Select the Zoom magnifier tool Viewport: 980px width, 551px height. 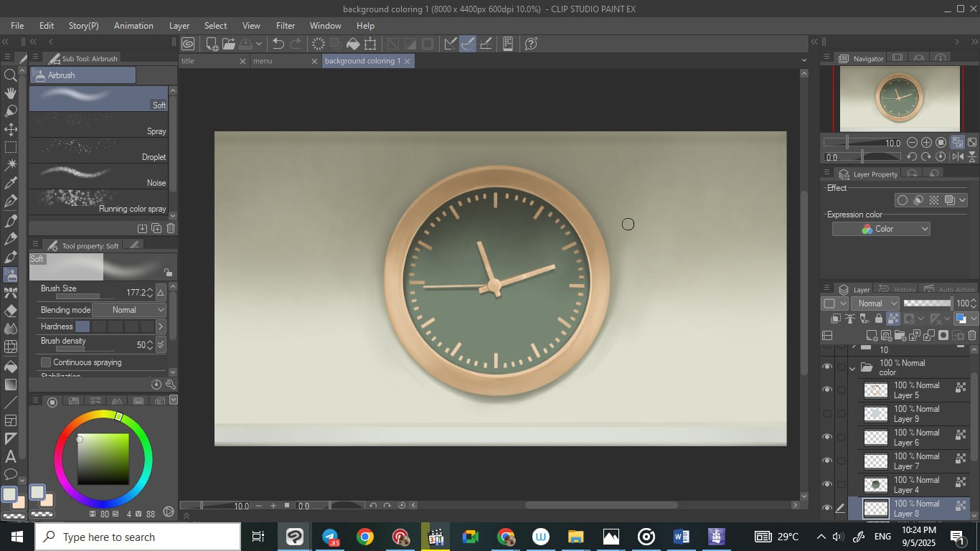(11, 75)
